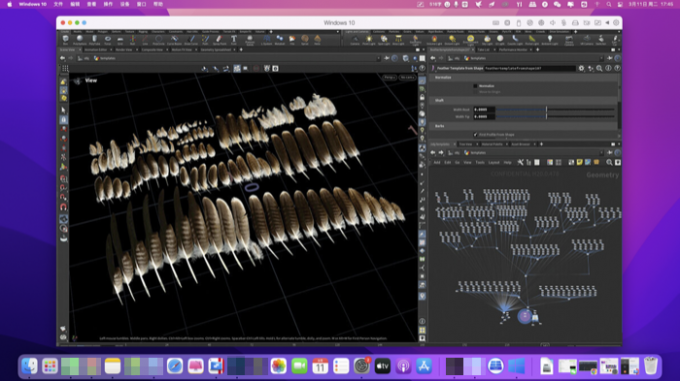
Task: Select the Metaball shelf tool
Action: tap(280, 39)
